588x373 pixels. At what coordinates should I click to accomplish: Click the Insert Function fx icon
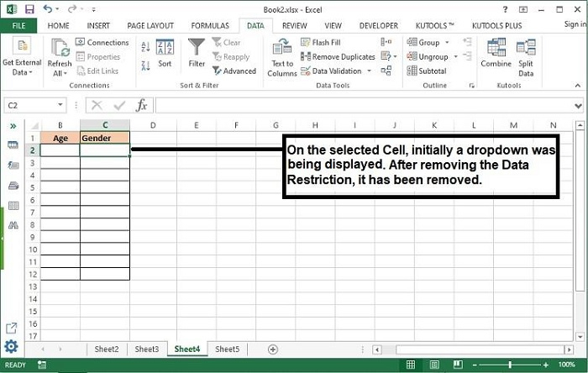[x=142, y=105]
